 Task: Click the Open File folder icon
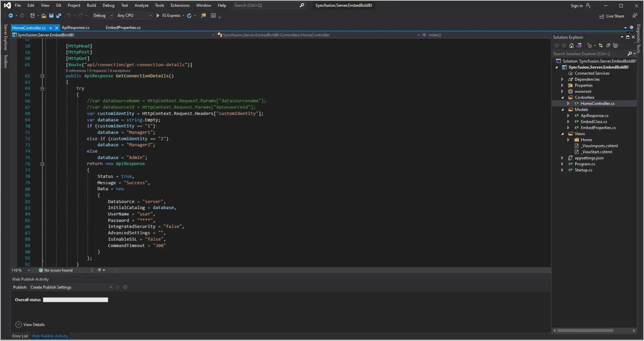tap(44, 16)
